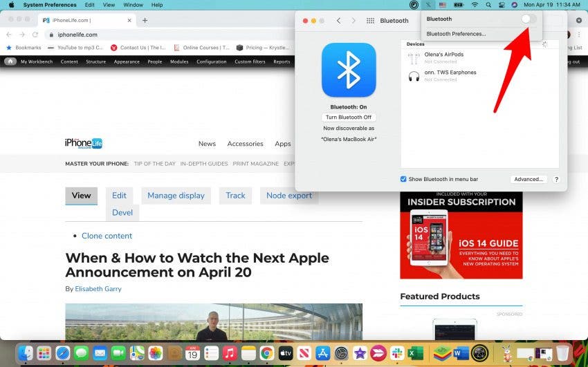Screen dimensions: 588x367
Task: Click Turn Bluetooth Off button
Action: [x=349, y=117]
